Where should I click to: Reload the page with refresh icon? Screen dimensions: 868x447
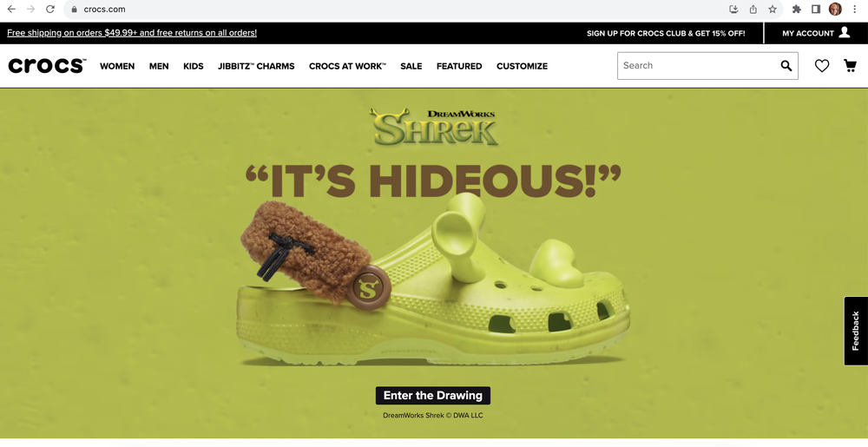(49, 9)
